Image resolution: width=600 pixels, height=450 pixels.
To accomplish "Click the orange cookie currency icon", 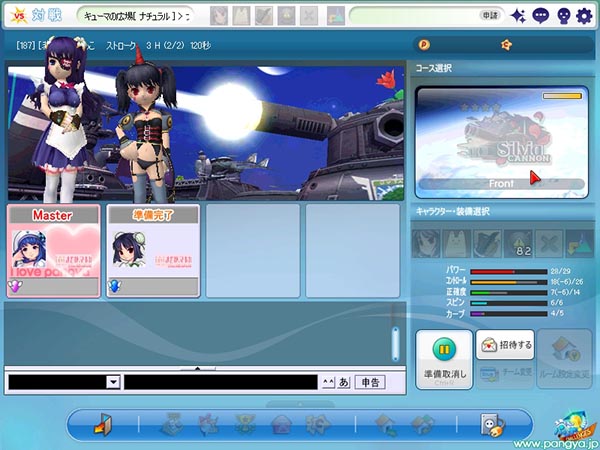I will point(506,45).
